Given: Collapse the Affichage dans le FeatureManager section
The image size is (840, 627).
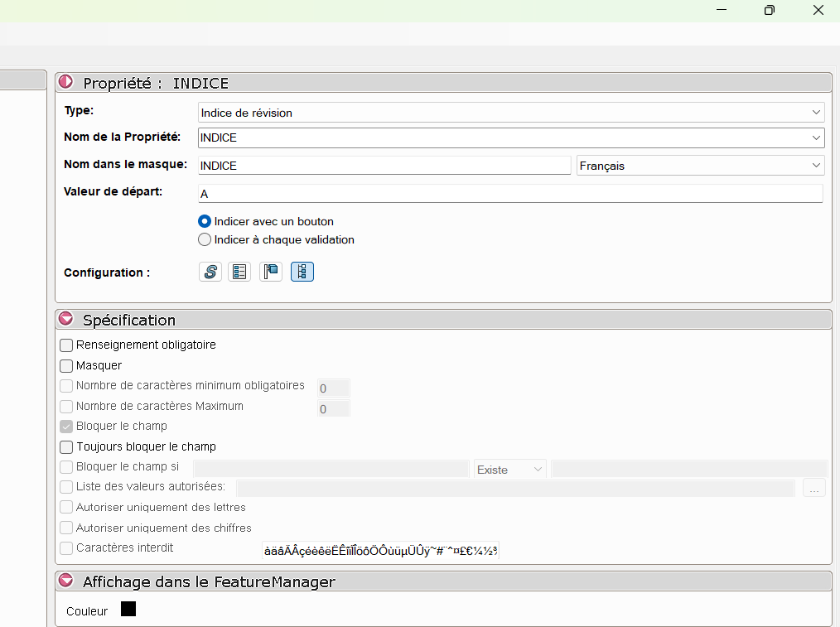Looking at the screenshot, I should click(66, 581).
